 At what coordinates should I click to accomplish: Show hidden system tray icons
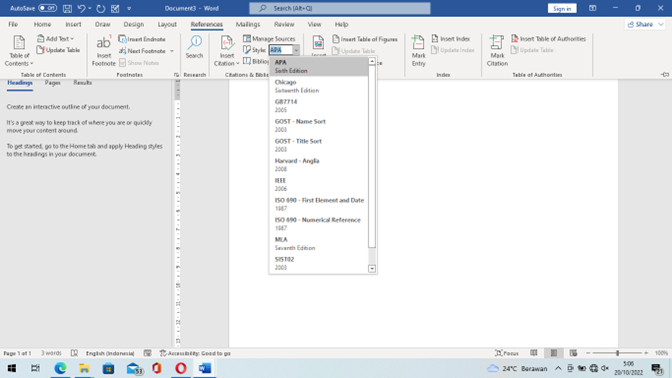pos(558,368)
